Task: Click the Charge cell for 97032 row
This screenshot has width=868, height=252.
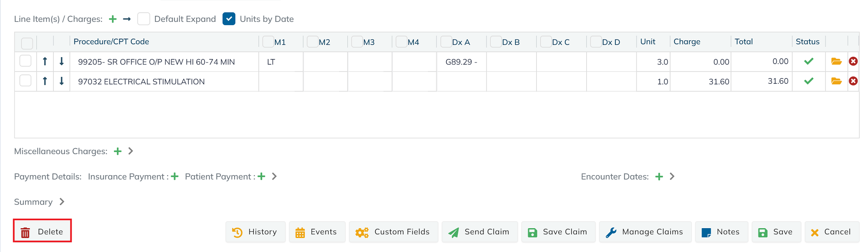Action: tap(700, 81)
